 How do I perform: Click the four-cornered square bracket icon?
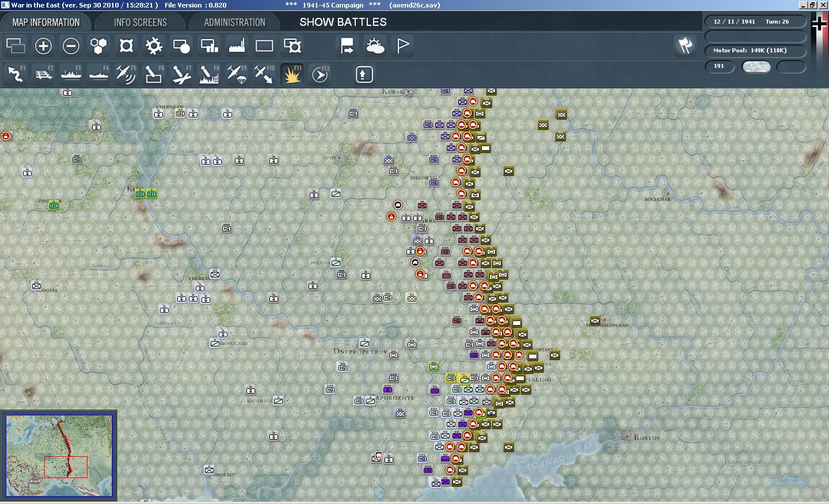[x=126, y=46]
